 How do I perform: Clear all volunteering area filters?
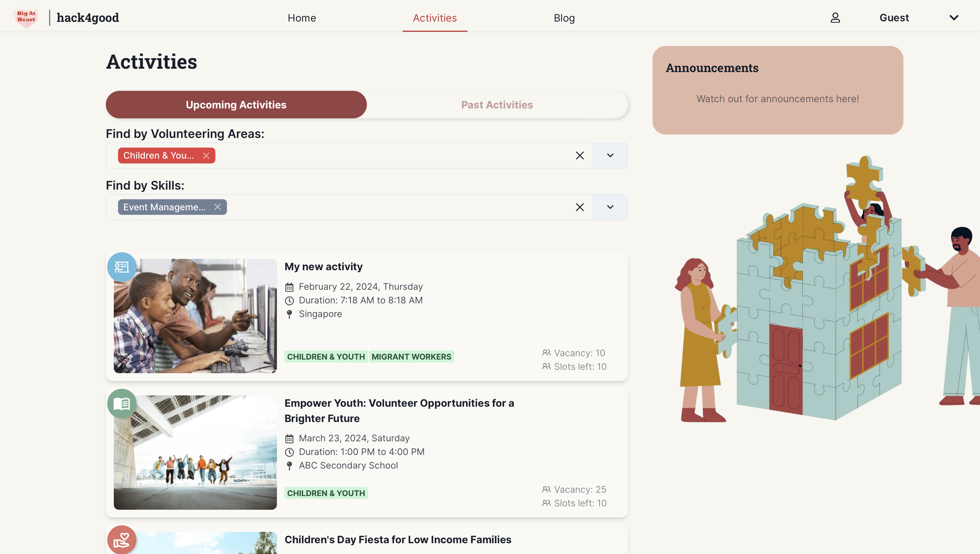coord(579,156)
